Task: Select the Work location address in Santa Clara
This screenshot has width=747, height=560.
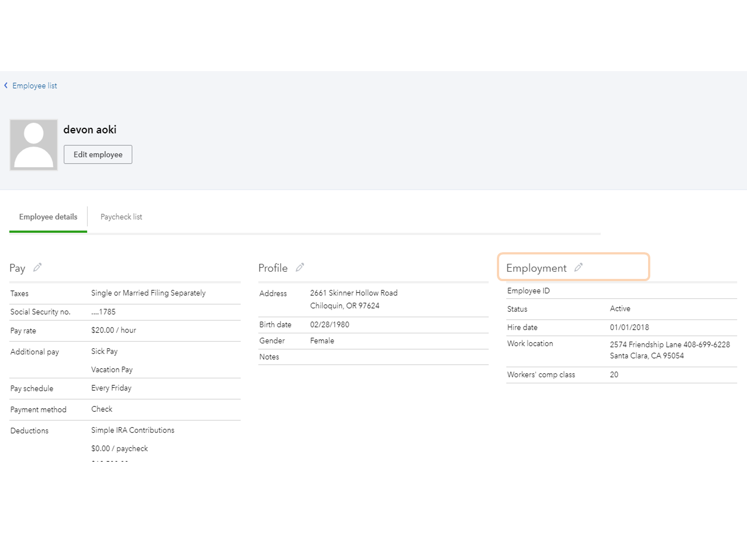Action: point(670,350)
